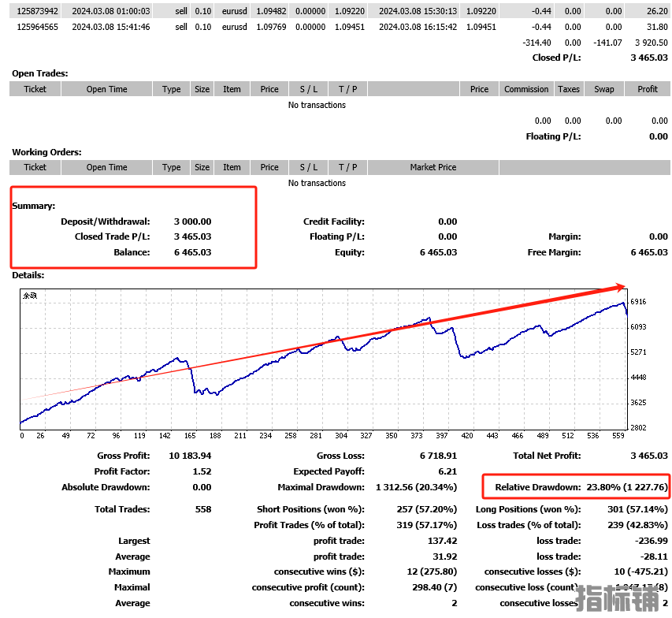Viewport: 672px width, 618px height.
Task: Select ticket number 125964565
Action: (37, 27)
